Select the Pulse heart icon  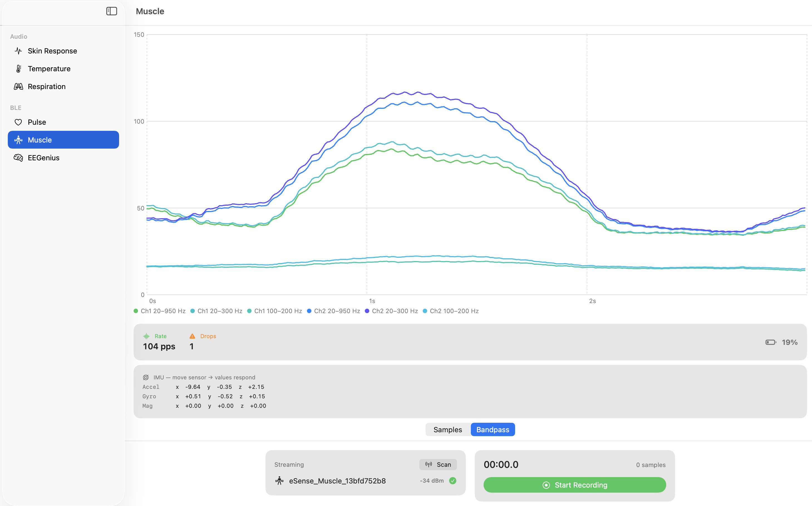18,122
